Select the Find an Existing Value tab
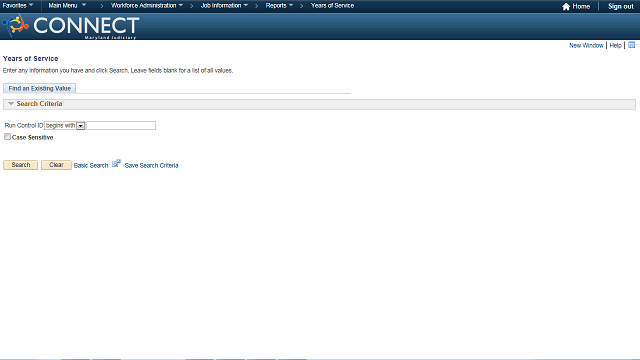The width and height of the screenshot is (640, 360). click(40, 89)
